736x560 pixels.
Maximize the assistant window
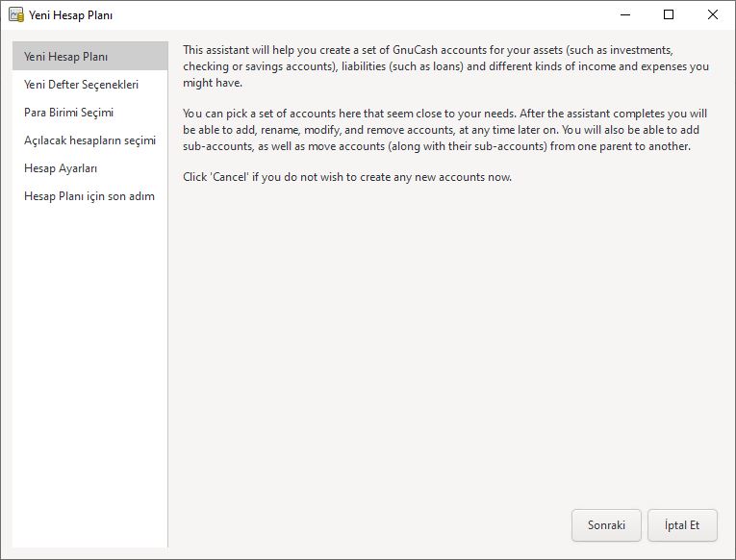click(x=669, y=14)
